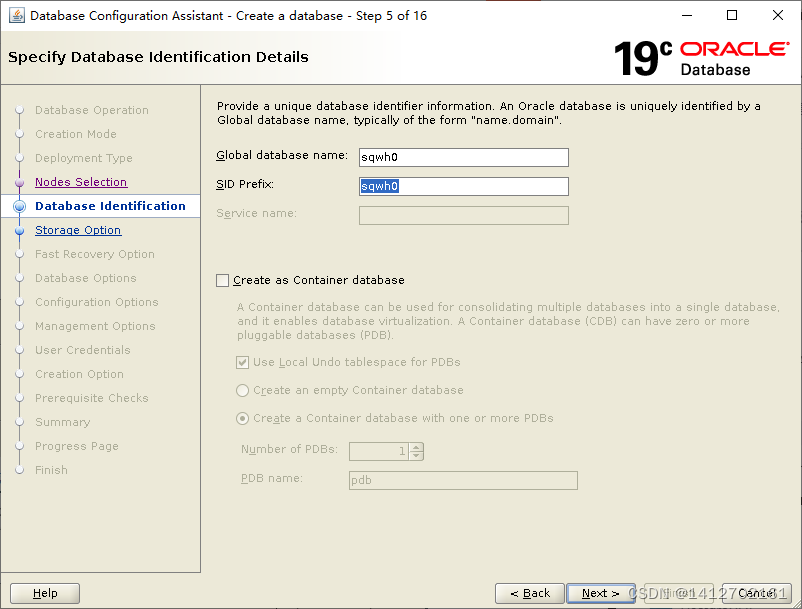This screenshot has width=802, height=609.
Task: Go back with the Back button
Action: click(x=530, y=593)
